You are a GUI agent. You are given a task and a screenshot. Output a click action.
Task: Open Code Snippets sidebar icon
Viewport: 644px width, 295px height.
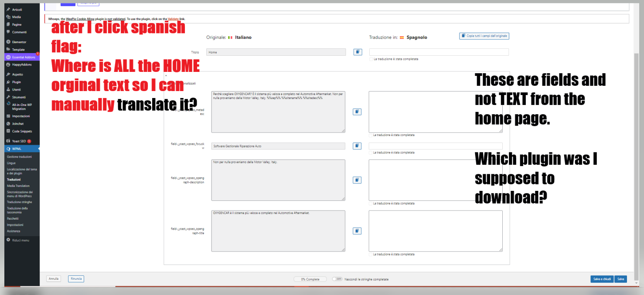8,131
